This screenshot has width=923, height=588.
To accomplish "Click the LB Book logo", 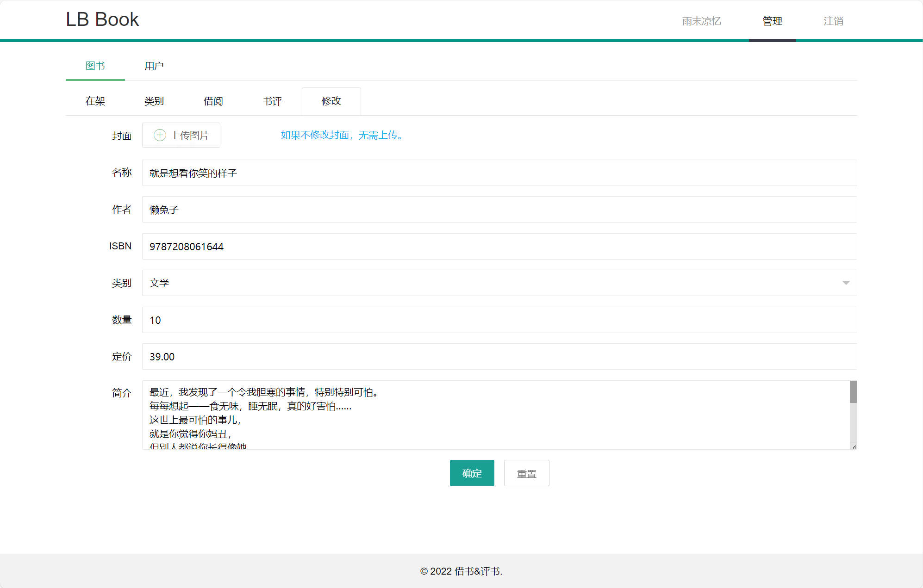I will pos(102,19).
